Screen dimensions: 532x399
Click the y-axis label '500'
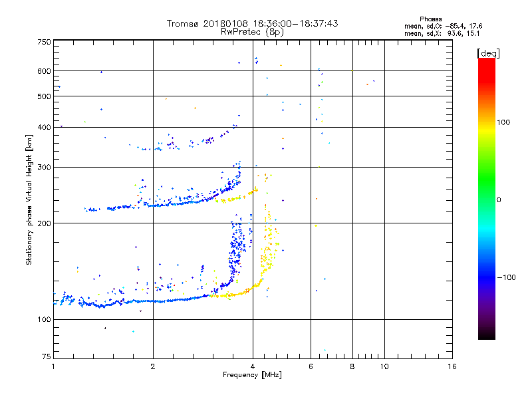(x=45, y=96)
